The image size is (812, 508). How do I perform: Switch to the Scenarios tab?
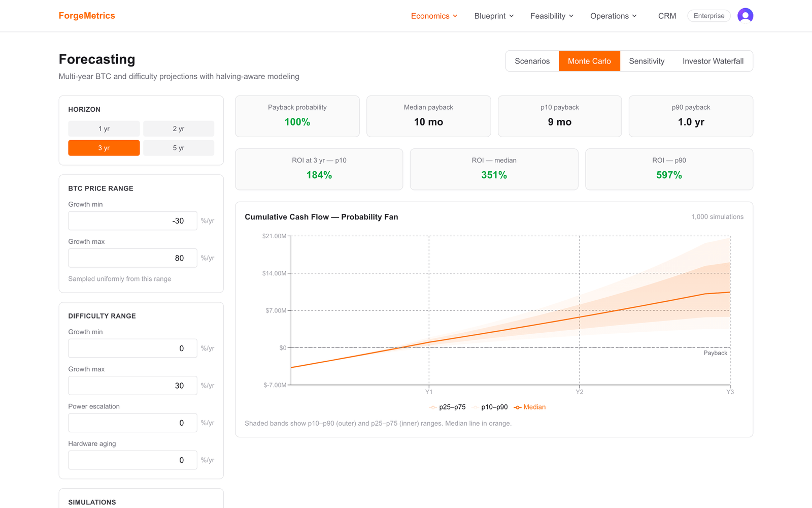(532, 61)
